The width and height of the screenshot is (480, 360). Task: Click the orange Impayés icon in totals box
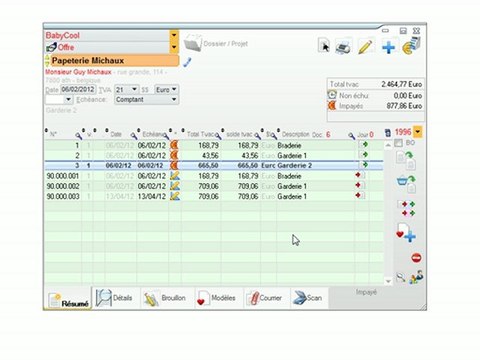[x=332, y=106]
